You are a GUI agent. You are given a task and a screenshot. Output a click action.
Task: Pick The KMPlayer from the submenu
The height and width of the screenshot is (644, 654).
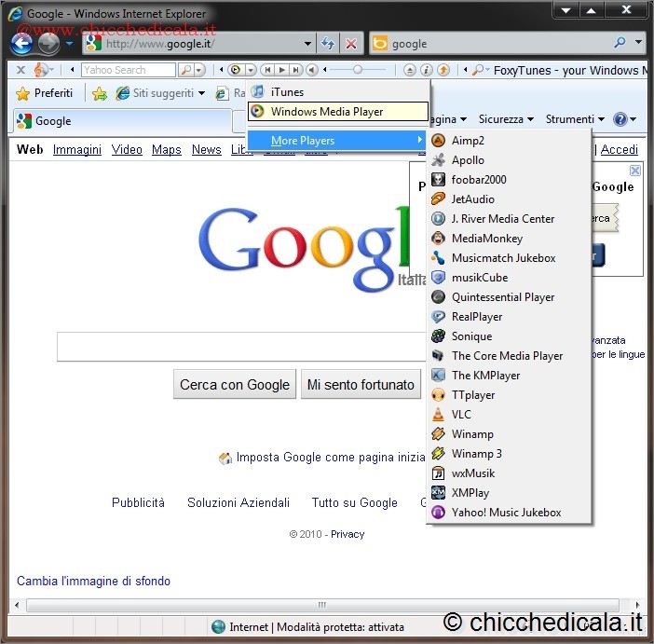(485, 376)
